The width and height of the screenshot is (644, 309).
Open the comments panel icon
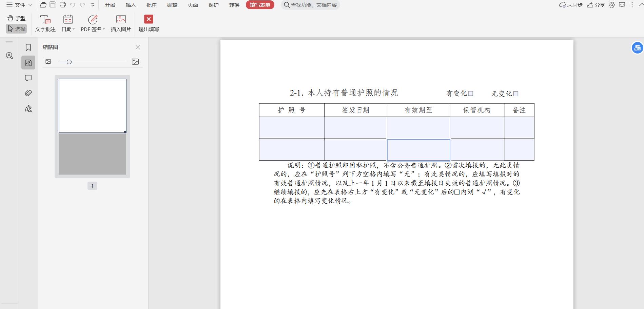pyautogui.click(x=28, y=78)
